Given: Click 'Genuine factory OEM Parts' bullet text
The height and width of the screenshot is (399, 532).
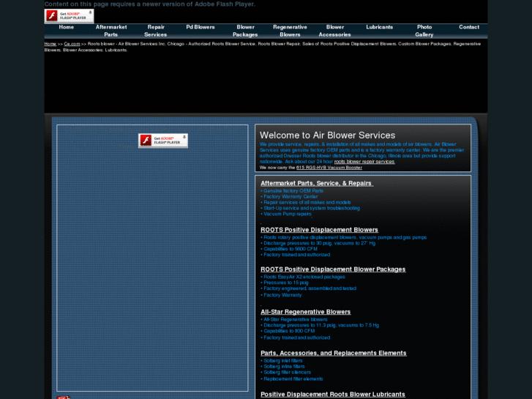Looking at the screenshot, I should (293, 191).
